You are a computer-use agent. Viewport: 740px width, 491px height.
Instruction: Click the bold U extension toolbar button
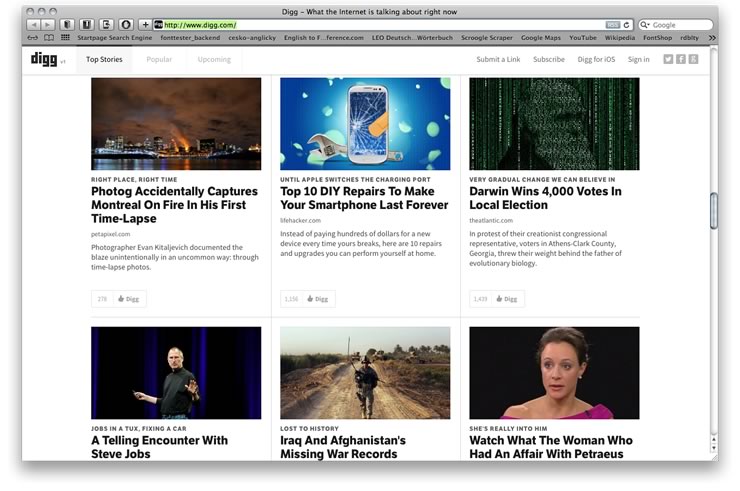(86, 25)
